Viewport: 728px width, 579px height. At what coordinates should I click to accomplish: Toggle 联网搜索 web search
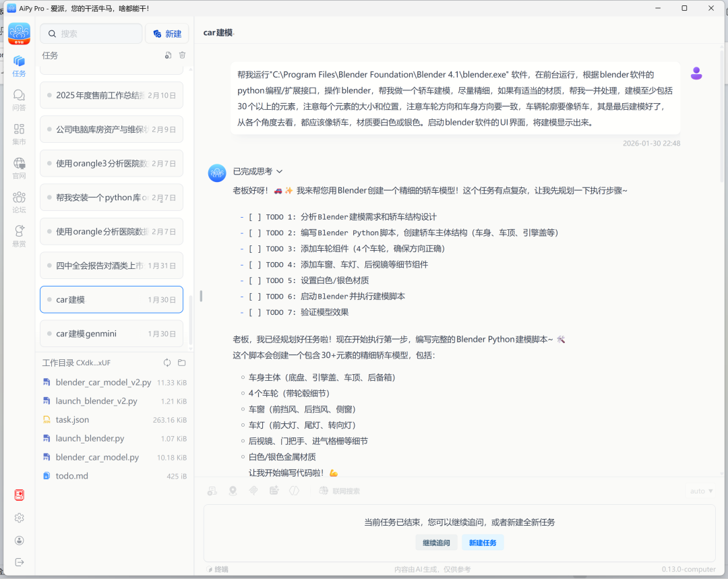coord(339,491)
